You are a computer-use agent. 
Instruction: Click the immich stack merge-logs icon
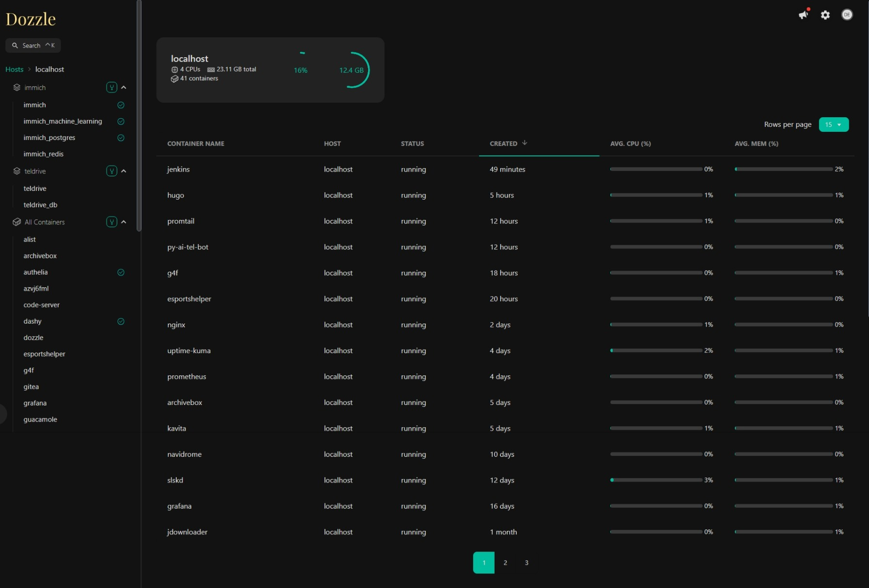[111, 88]
